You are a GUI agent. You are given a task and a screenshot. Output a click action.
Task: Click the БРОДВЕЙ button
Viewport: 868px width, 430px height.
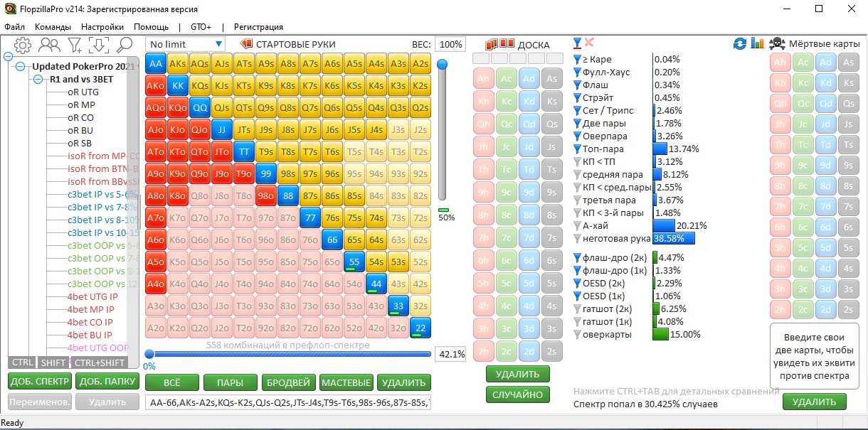point(288,382)
